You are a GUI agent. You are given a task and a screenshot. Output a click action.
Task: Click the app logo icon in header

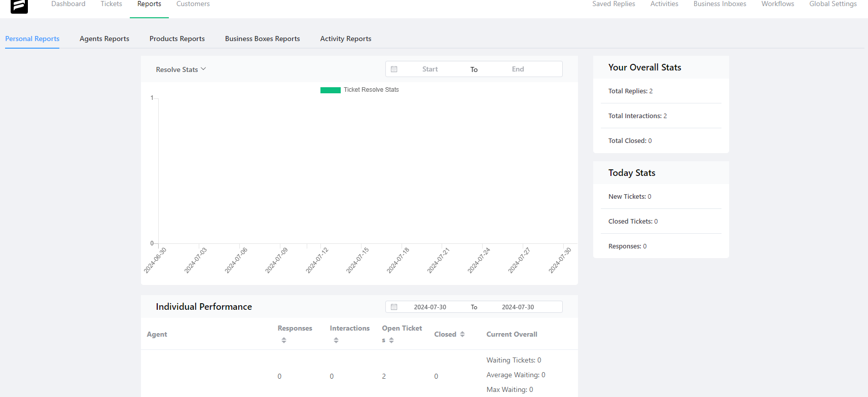tap(19, 6)
